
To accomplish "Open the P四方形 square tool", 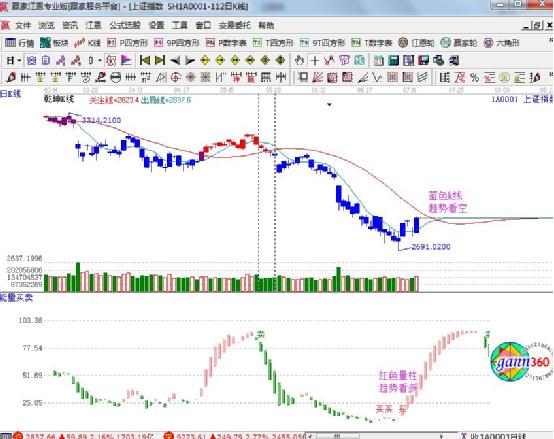I will click(x=127, y=43).
